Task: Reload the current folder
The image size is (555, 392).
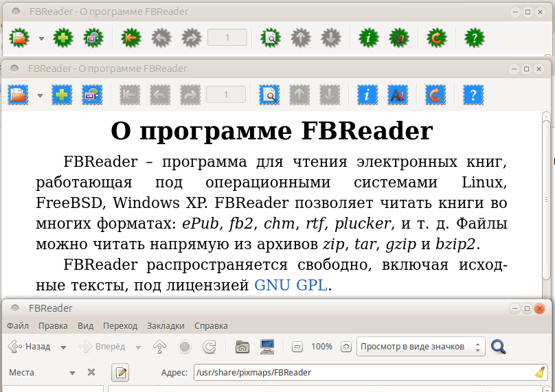Action: tap(209, 347)
